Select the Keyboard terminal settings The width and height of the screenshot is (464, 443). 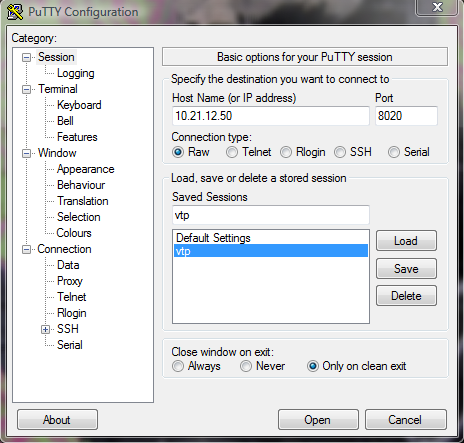pyautogui.click(x=79, y=105)
